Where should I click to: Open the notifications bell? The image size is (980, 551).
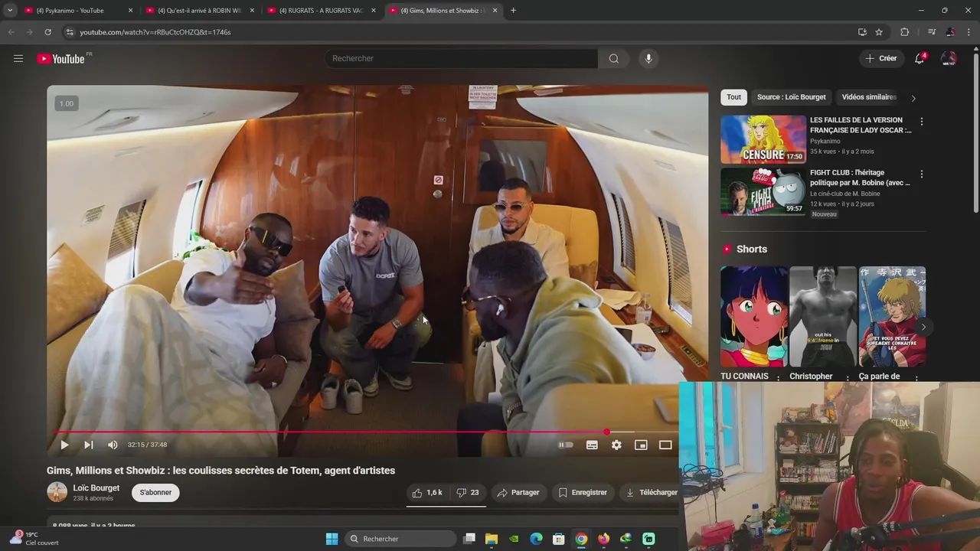pos(920,58)
